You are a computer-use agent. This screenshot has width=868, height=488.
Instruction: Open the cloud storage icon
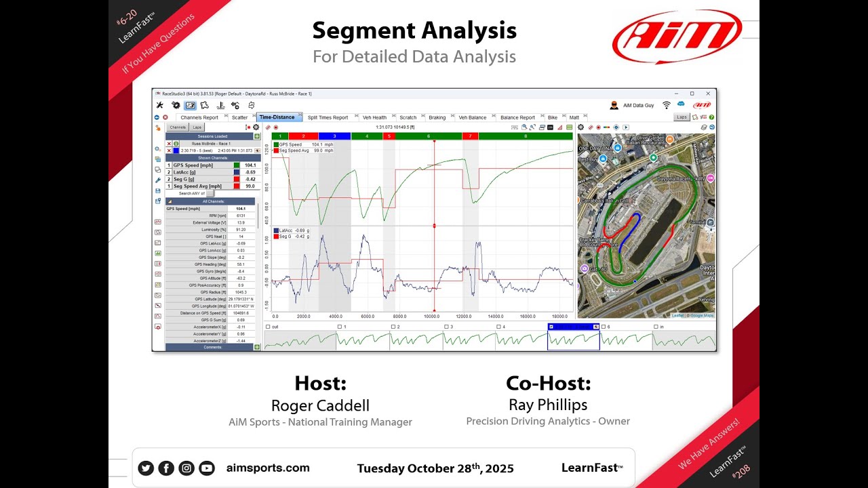coord(681,104)
